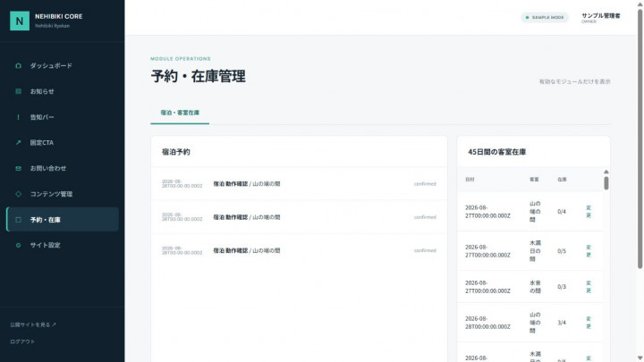This screenshot has width=644, height=362.
Task: Select 予約・在庫 in the sidebar
Action: [63, 220]
